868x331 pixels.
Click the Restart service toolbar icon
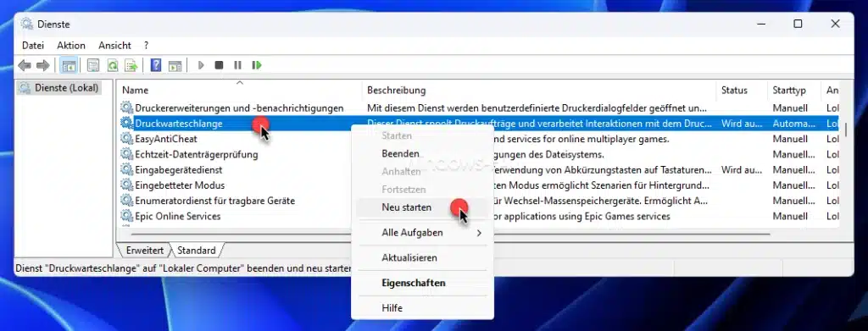click(256, 65)
